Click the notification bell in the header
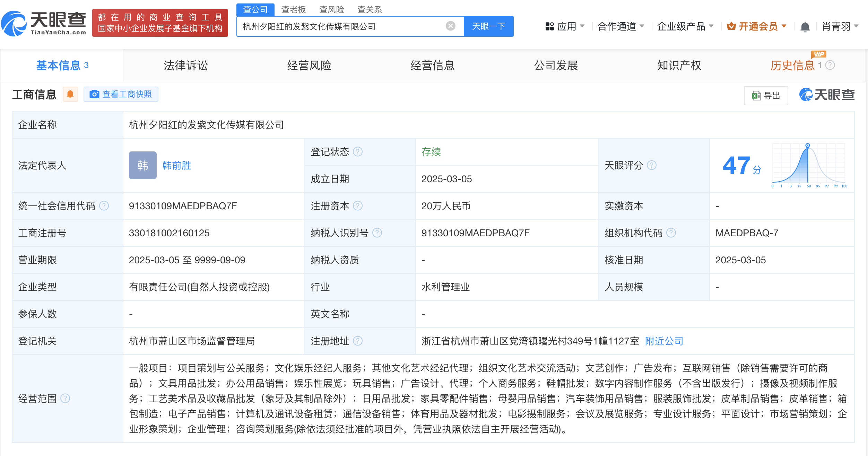Image resolution: width=868 pixels, height=456 pixels. click(x=805, y=27)
